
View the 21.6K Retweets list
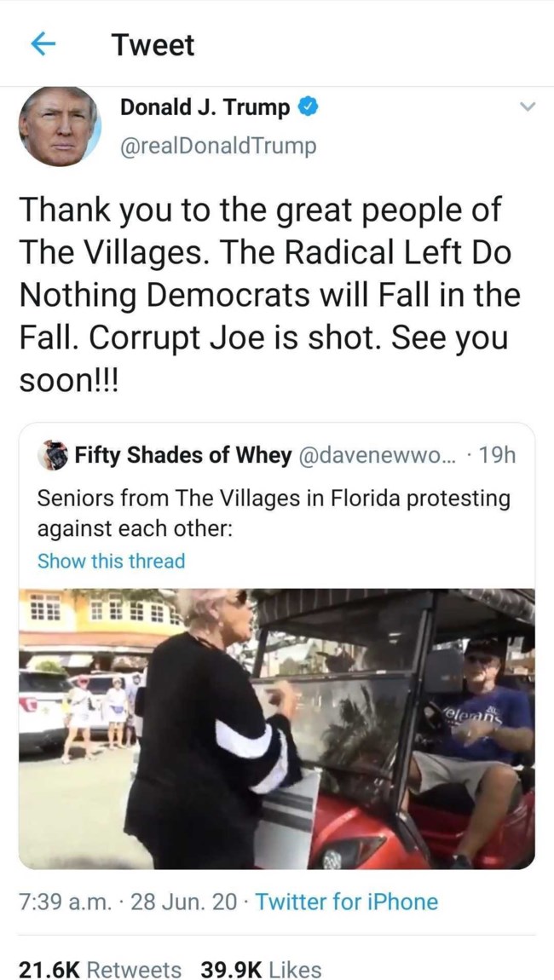pos(100,970)
